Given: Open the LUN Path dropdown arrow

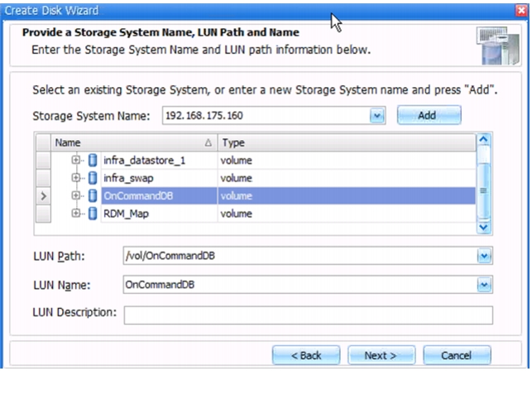Looking at the screenshot, I should (x=484, y=256).
